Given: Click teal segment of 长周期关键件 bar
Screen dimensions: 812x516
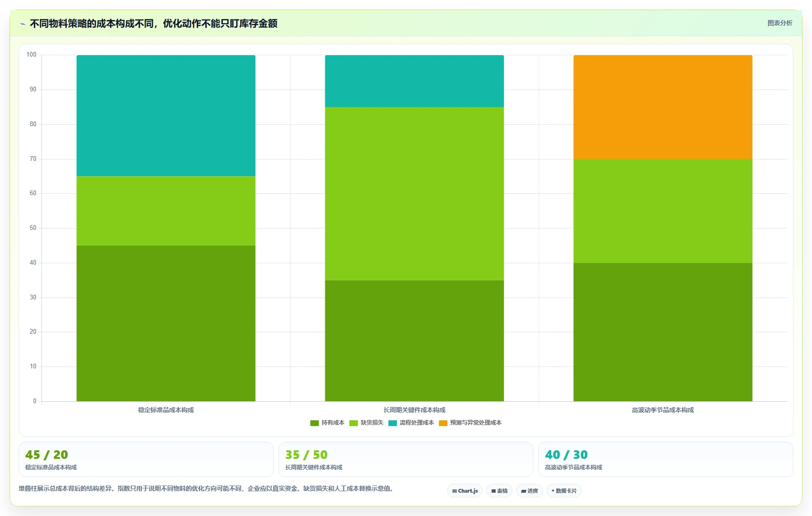Looking at the screenshot, I should coord(414,81).
